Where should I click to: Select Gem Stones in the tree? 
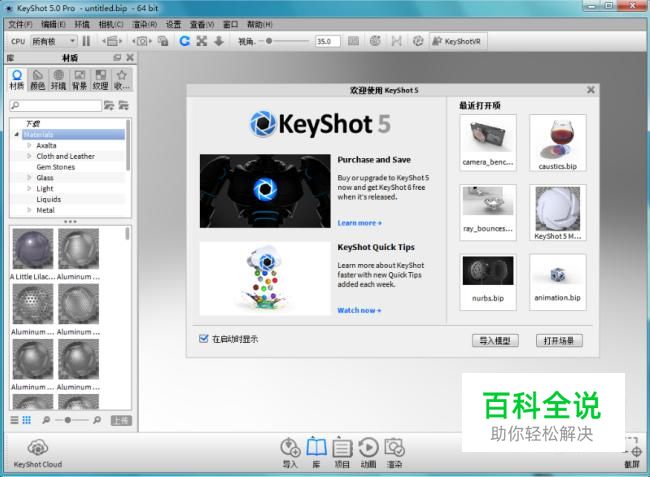pyautogui.click(x=56, y=167)
